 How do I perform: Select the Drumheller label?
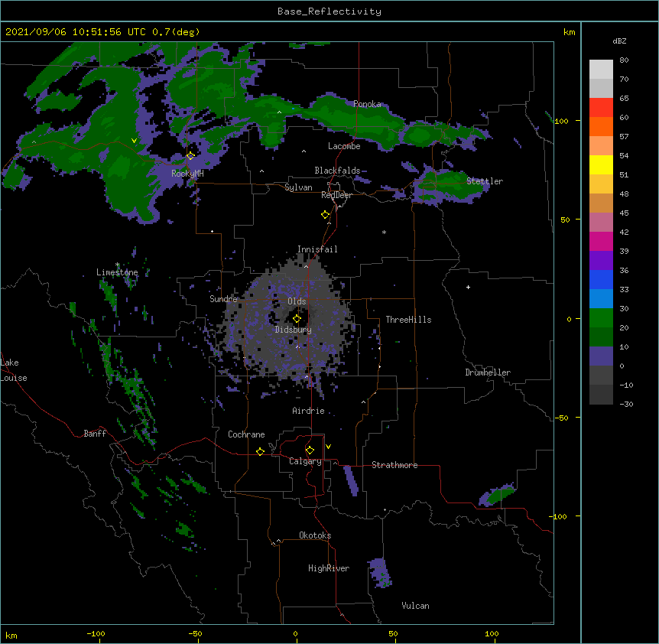pyautogui.click(x=488, y=372)
